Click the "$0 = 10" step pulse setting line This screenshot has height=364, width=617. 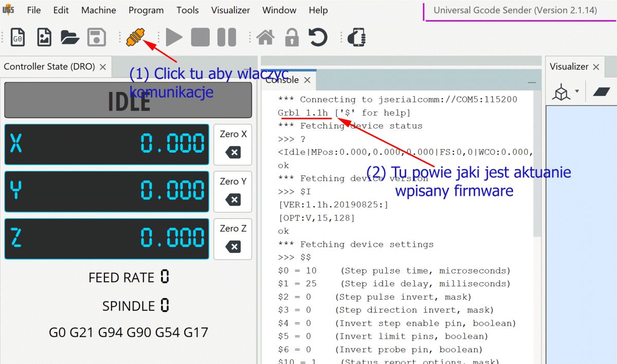tap(394, 270)
